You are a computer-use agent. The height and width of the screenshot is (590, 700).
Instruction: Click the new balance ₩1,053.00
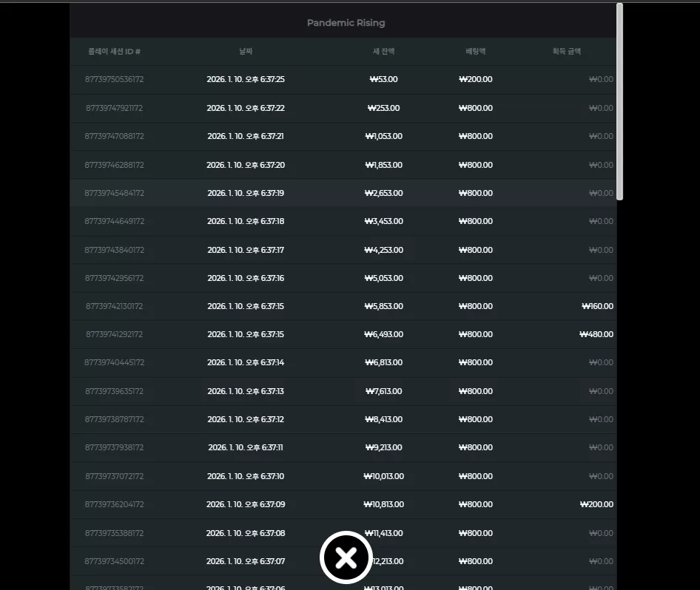tap(383, 136)
